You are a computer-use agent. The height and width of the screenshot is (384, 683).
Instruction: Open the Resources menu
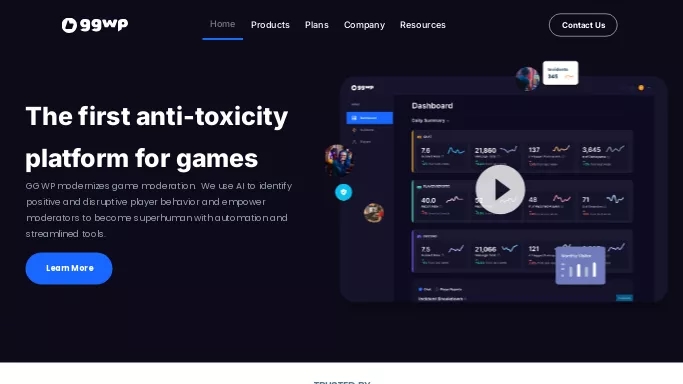(423, 25)
